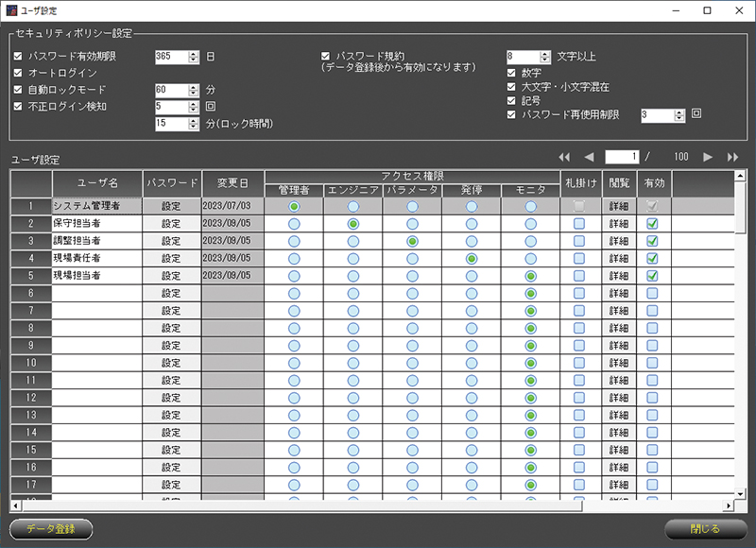Select 発停 access for row 12
Viewport: 756px width, 548px height.
(472, 398)
